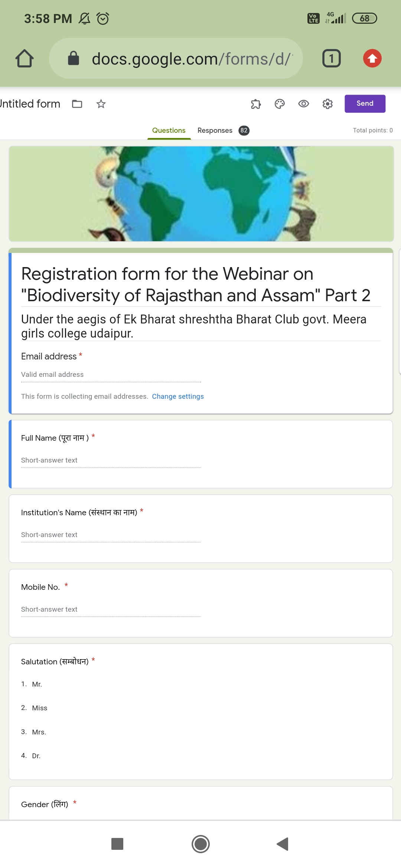Open the customize theme palette icon
The image size is (401, 868).
280,104
